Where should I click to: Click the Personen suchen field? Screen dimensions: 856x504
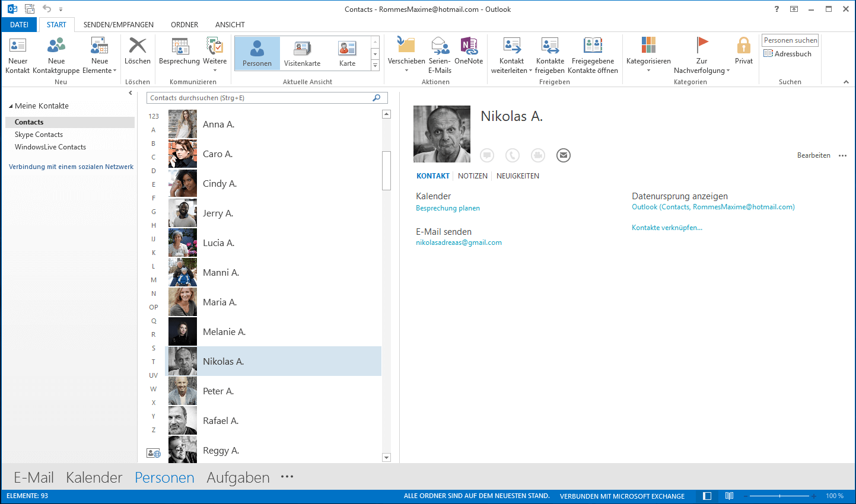pyautogui.click(x=790, y=40)
